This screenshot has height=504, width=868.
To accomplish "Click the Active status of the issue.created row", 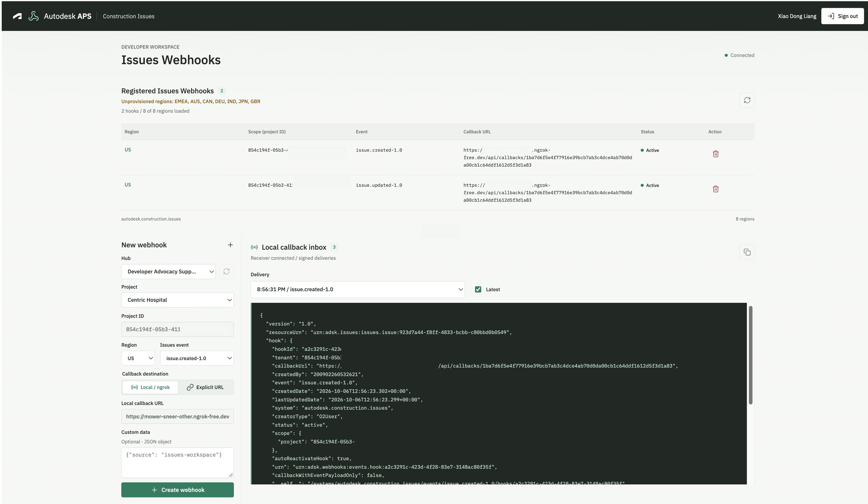I will (649, 150).
